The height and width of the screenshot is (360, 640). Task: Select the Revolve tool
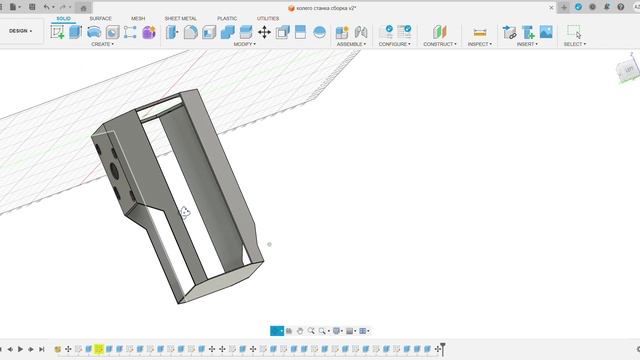pos(94,32)
